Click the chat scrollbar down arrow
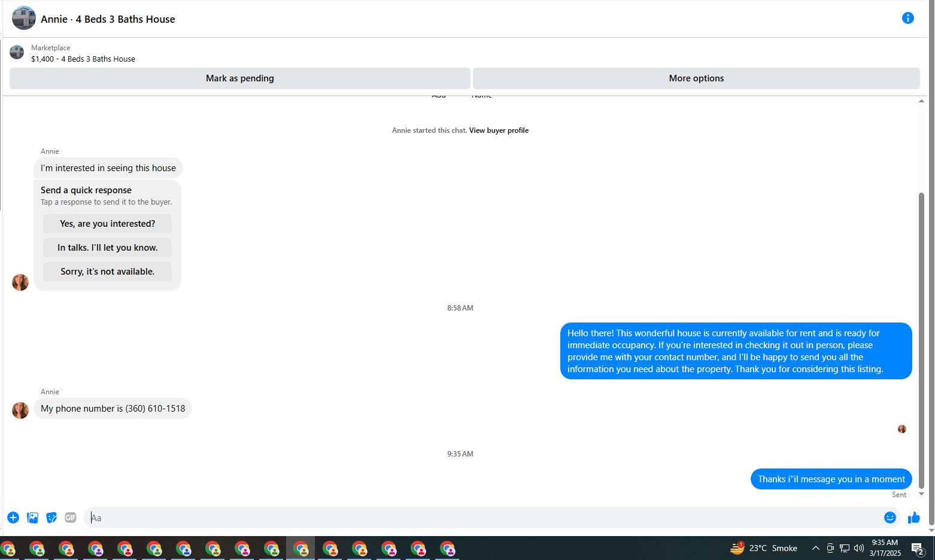Image resolution: width=935 pixels, height=560 pixels. 921,494
